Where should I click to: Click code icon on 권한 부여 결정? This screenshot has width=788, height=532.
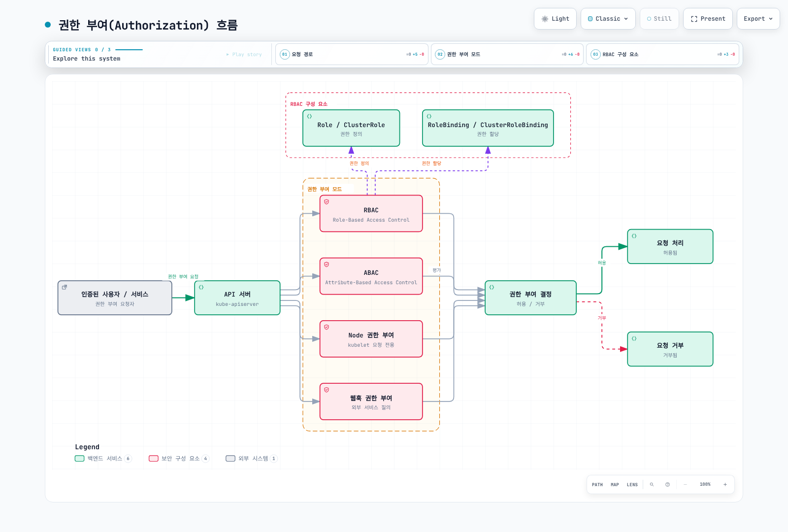[x=492, y=287]
